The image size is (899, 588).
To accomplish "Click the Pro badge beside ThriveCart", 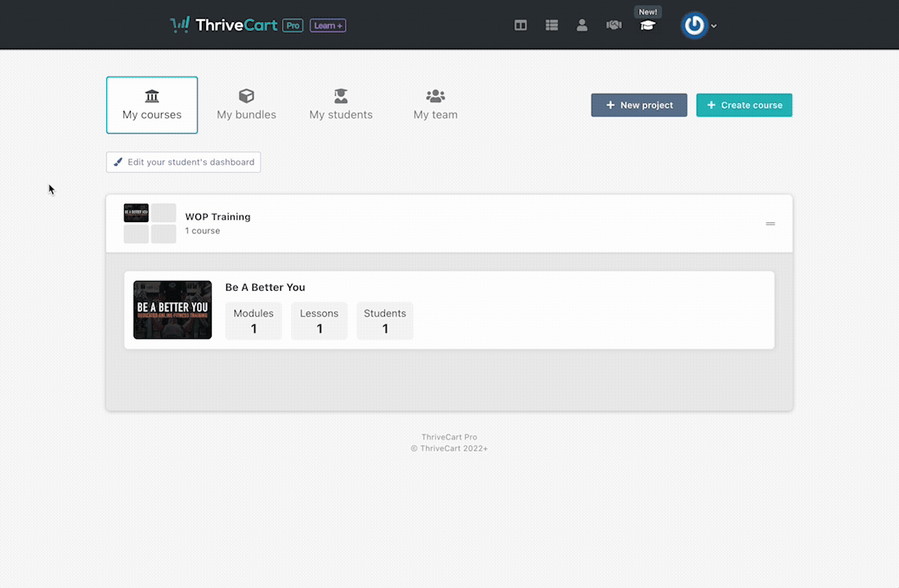I will (293, 26).
